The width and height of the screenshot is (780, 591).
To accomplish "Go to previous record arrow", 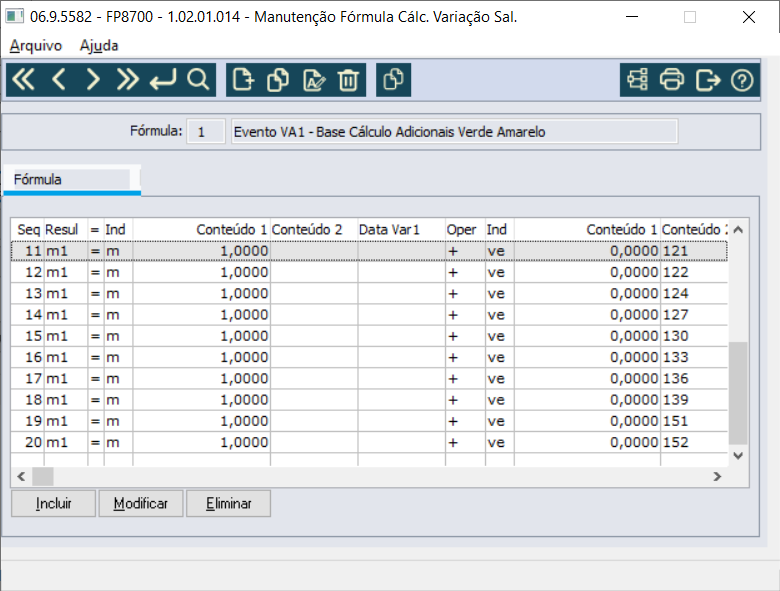I will click(59, 80).
